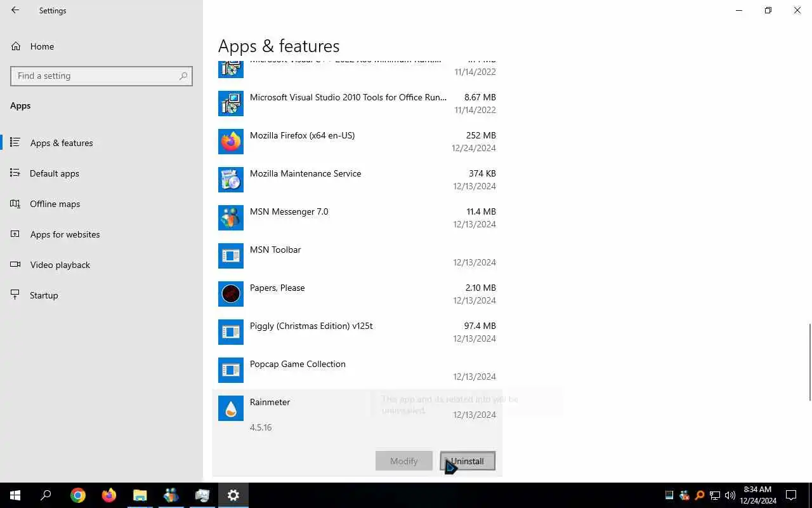Image resolution: width=812 pixels, height=508 pixels.
Task: Focus the Find a setting search box
Action: pos(101,76)
